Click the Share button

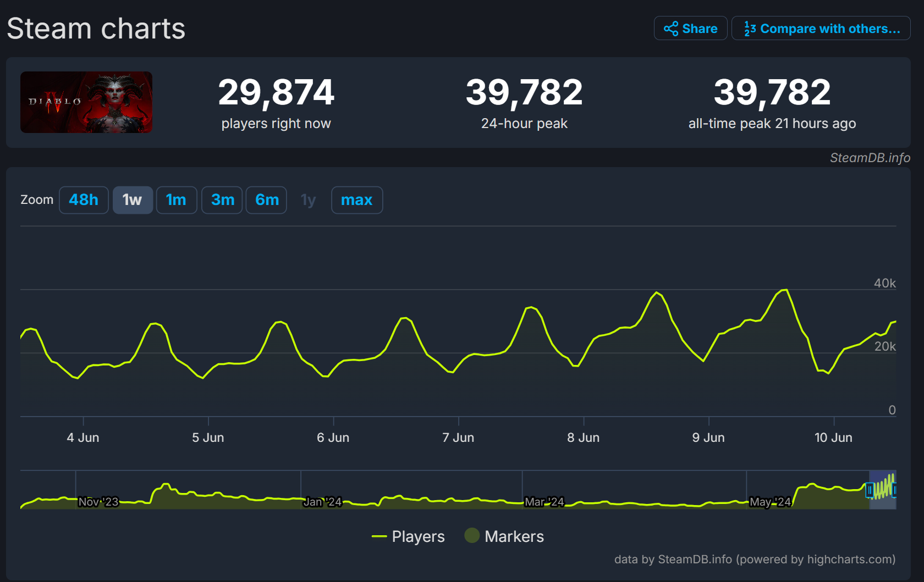(690, 28)
